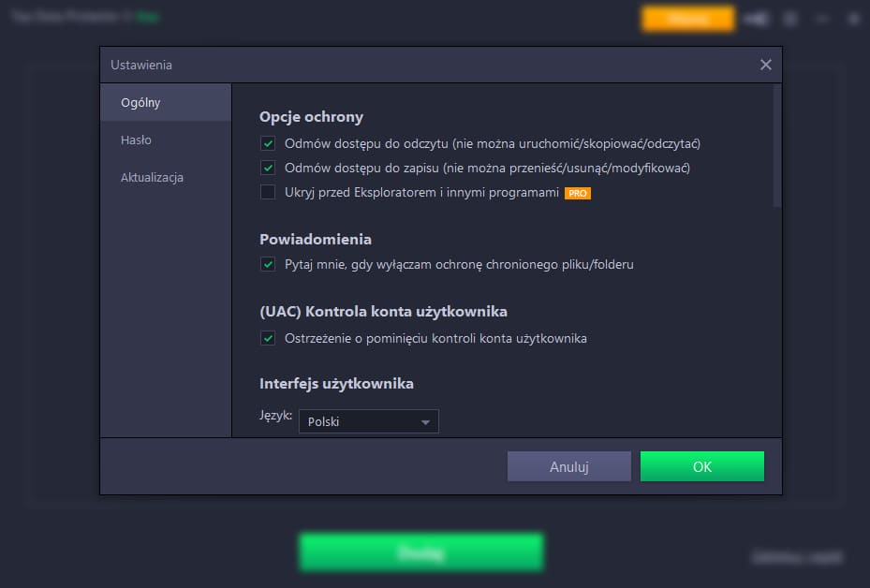Switch to the Aktualizacja tab
This screenshot has height=588, width=870.
click(166, 178)
